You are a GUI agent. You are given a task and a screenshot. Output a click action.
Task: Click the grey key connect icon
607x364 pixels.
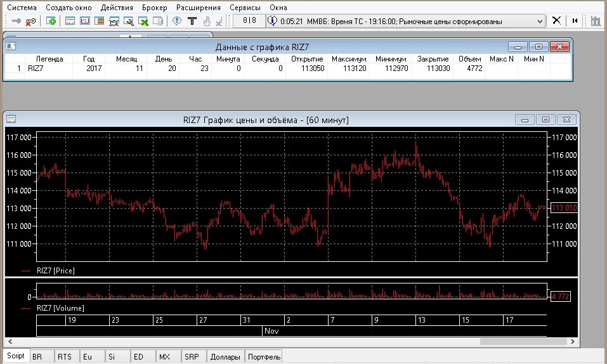tap(16, 21)
